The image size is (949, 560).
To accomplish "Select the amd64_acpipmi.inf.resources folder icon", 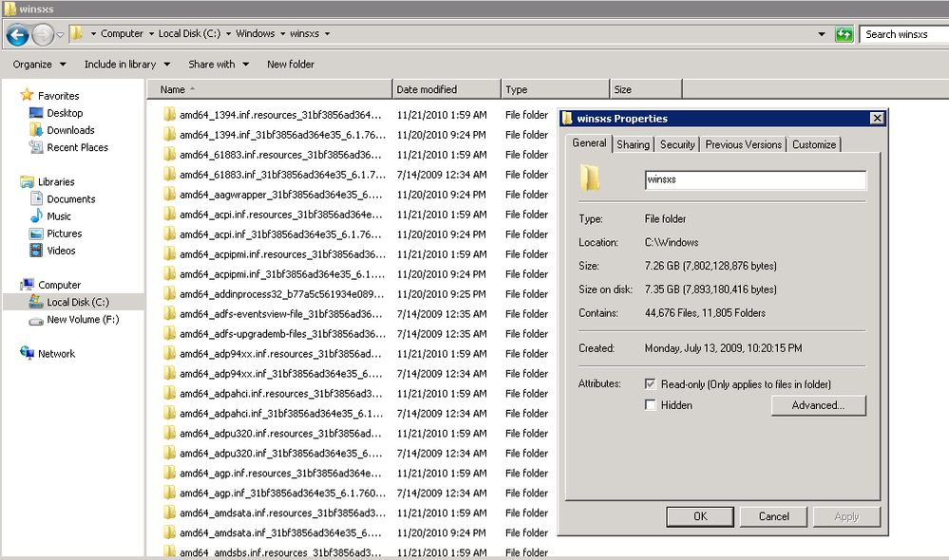I will pyautogui.click(x=169, y=254).
